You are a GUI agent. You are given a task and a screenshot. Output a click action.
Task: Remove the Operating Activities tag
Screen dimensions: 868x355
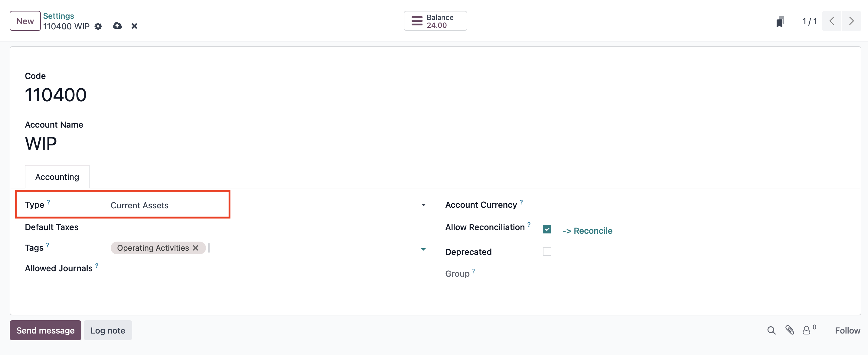[195, 248]
